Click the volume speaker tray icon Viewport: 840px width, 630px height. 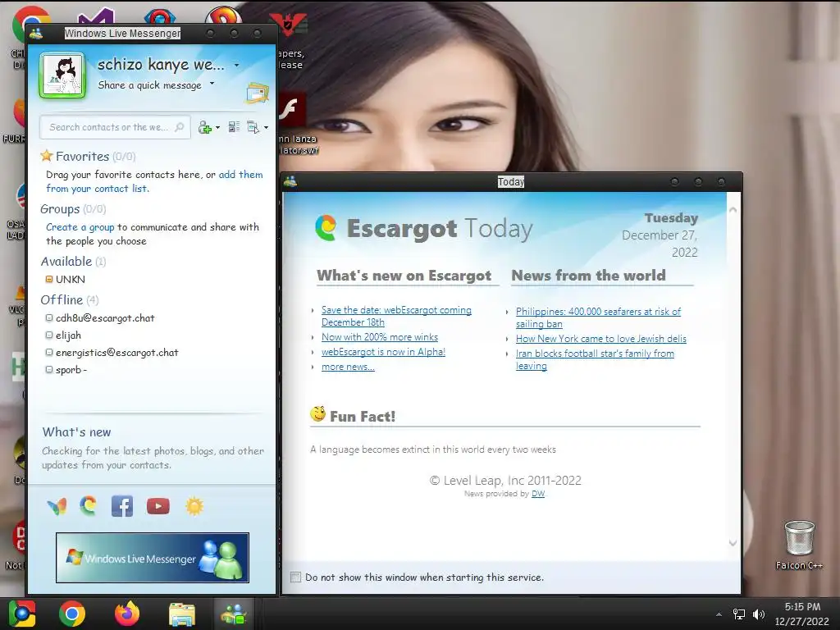[x=759, y=614]
